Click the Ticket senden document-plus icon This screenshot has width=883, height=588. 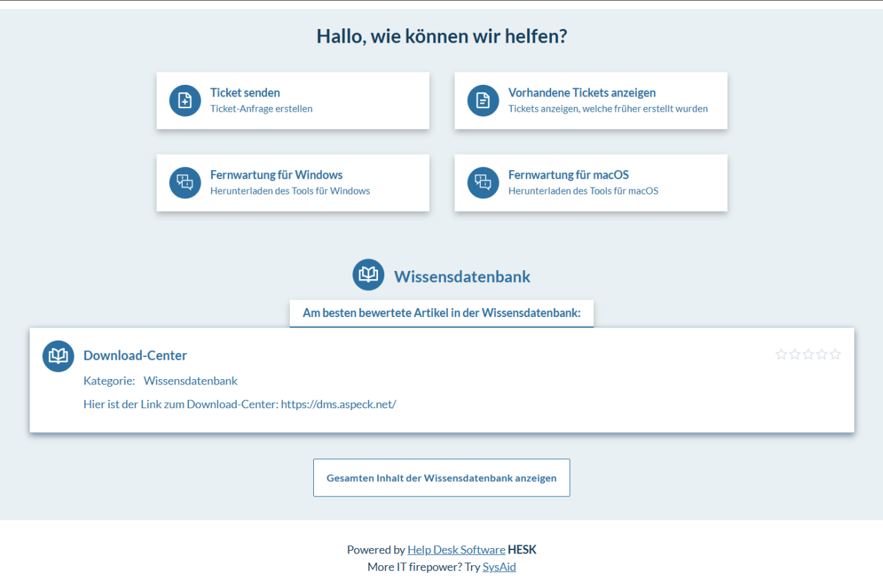[185, 101]
